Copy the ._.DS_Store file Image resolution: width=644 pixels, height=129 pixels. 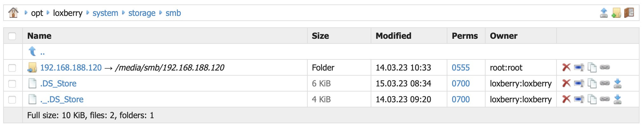pos(592,99)
